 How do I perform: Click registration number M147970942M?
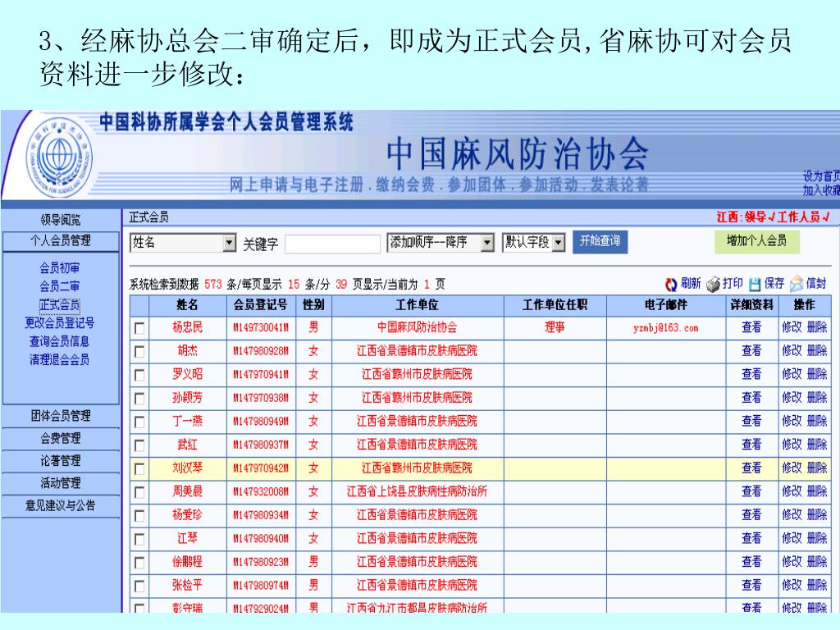(x=261, y=468)
